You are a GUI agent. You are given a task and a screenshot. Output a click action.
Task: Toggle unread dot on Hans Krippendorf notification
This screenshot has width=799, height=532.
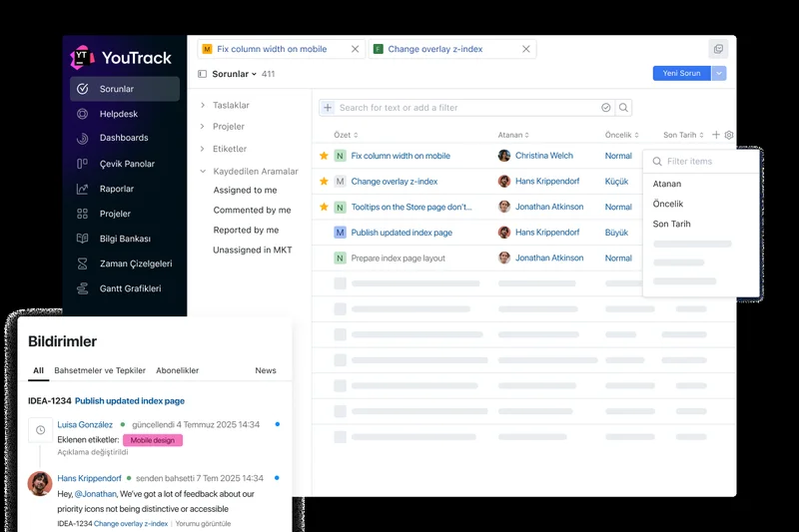277,477
